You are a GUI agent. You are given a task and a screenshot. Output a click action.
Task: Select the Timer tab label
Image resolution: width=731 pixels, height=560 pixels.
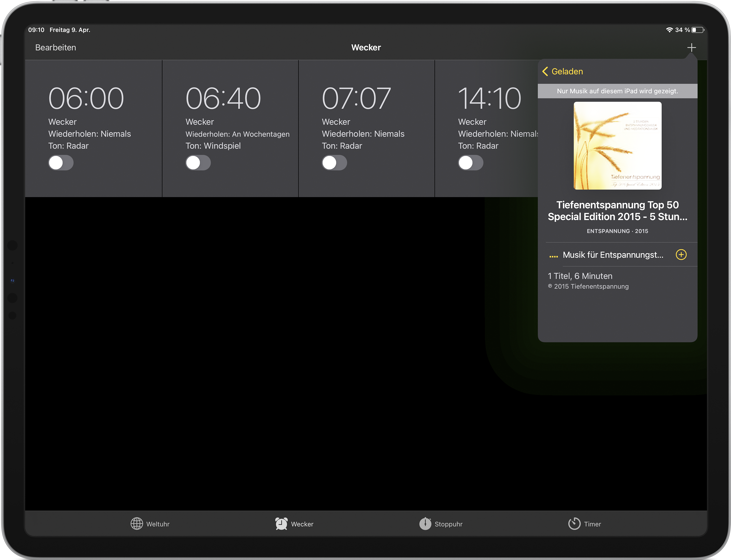[x=592, y=524]
